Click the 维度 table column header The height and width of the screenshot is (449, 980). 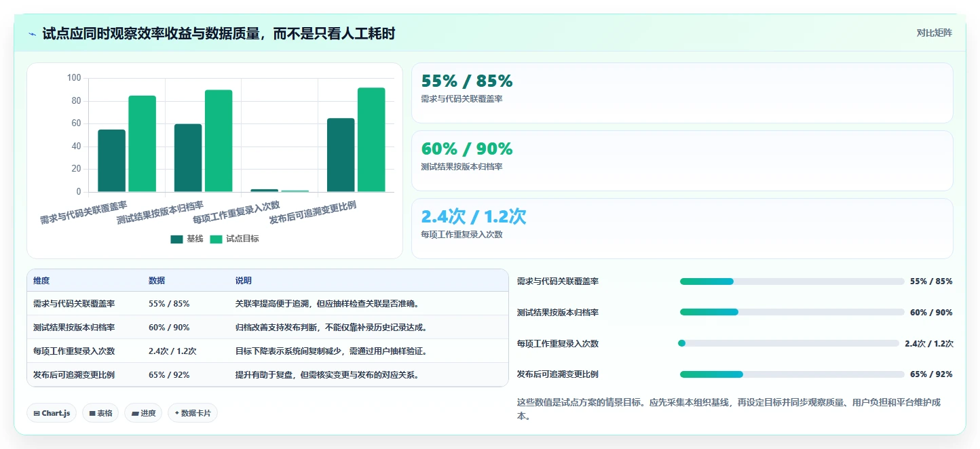[41, 281]
